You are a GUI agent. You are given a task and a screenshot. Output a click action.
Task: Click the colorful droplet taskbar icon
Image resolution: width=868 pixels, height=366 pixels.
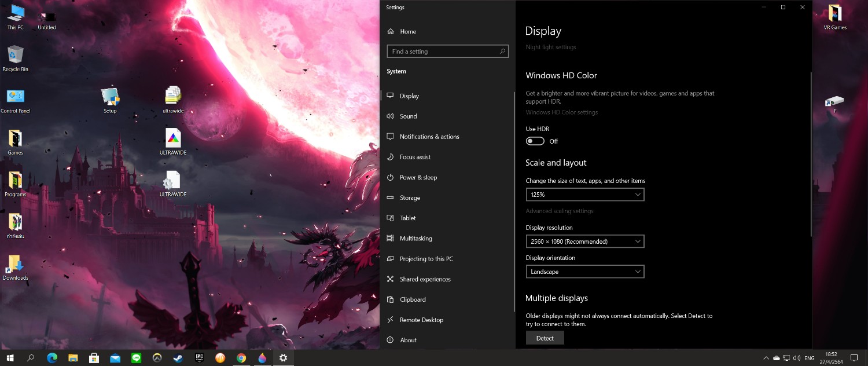point(262,358)
